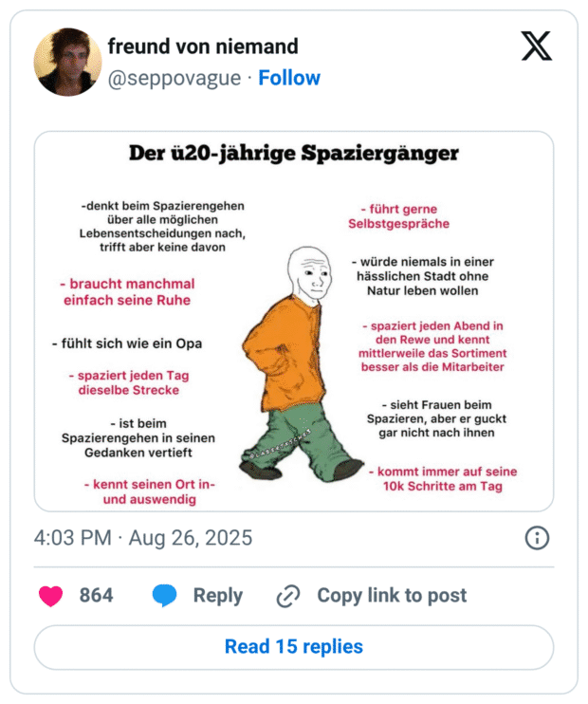Image resolution: width=588 pixels, height=704 pixels.
Task: Open the display name 'freund von niemand'
Action: [203, 46]
